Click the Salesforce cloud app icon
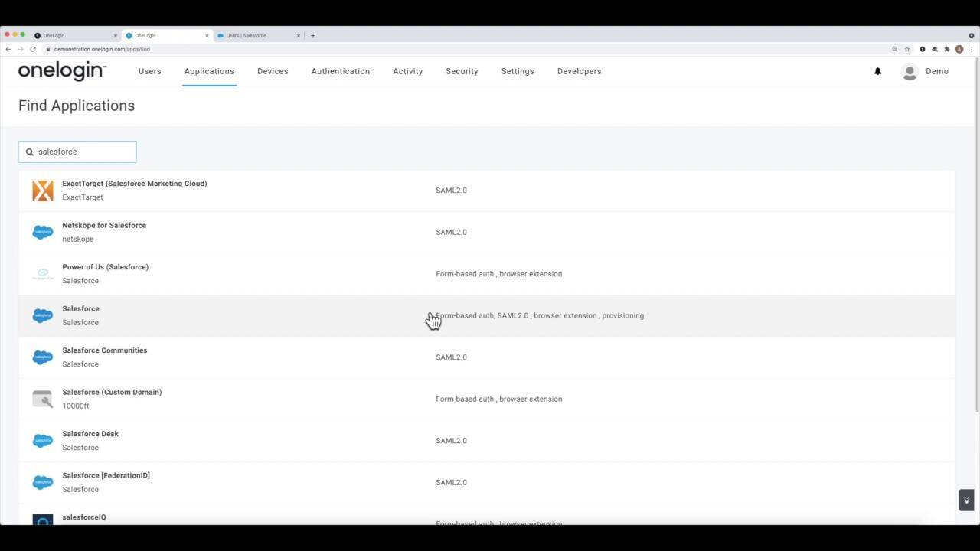 click(x=42, y=315)
